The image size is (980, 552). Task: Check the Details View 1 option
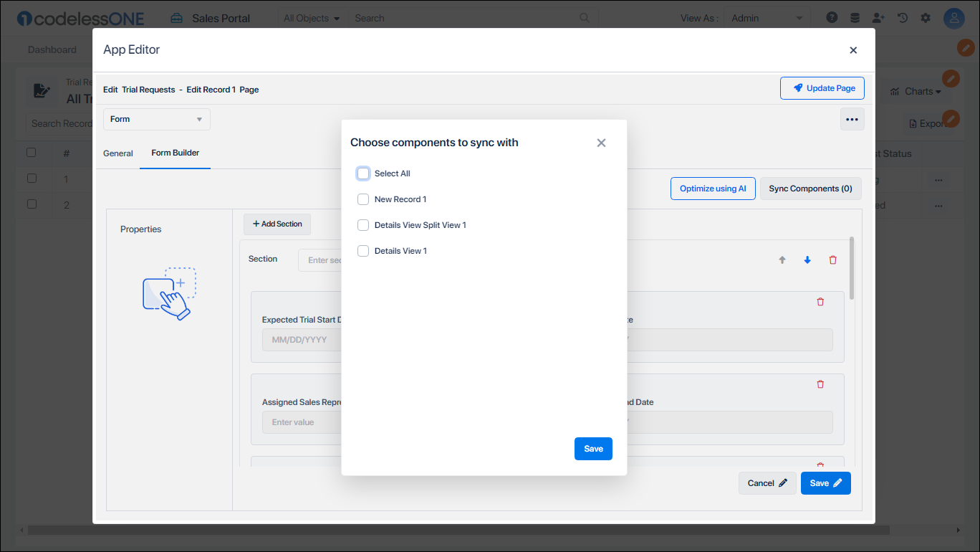363,251
